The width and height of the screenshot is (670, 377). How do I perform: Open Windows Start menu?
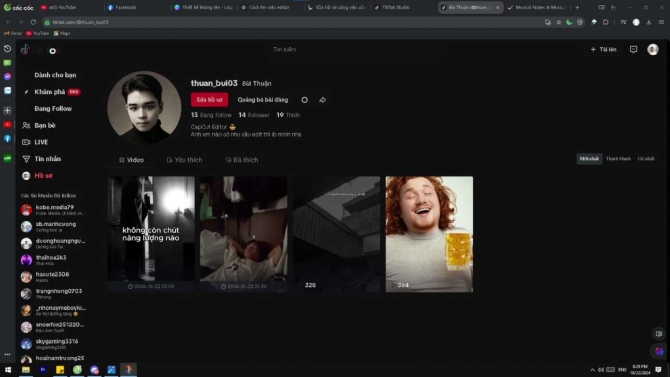[x=8, y=370]
